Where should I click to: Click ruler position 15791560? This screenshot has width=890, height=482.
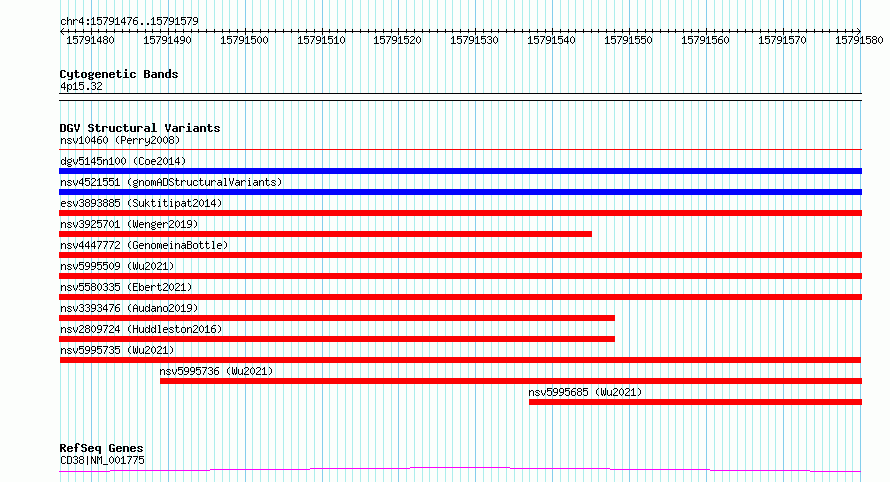tap(706, 40)
